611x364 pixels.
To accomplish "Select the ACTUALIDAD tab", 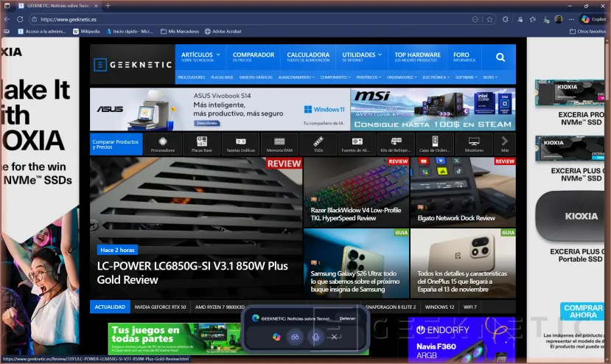I will 110,307.
